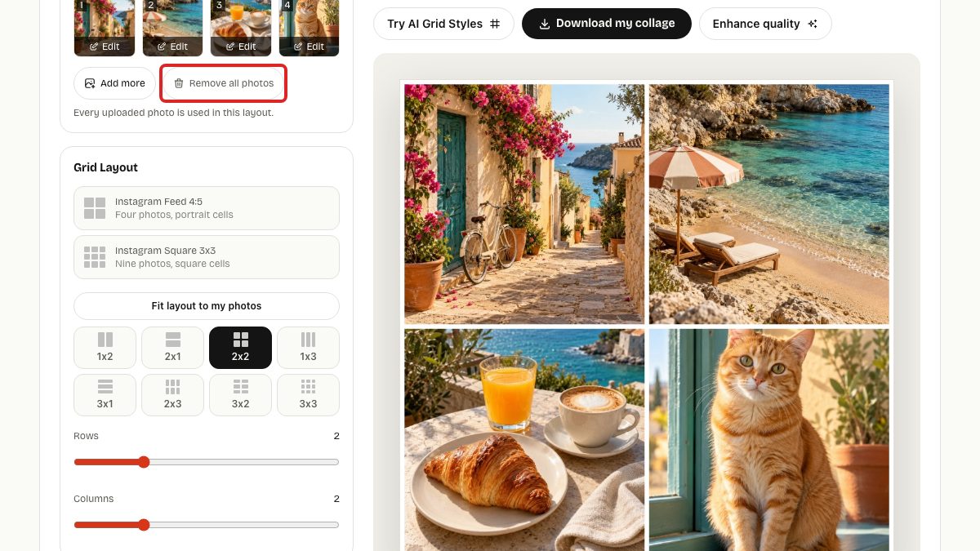
Task: Click the Columns label
Action: (93, 499)
